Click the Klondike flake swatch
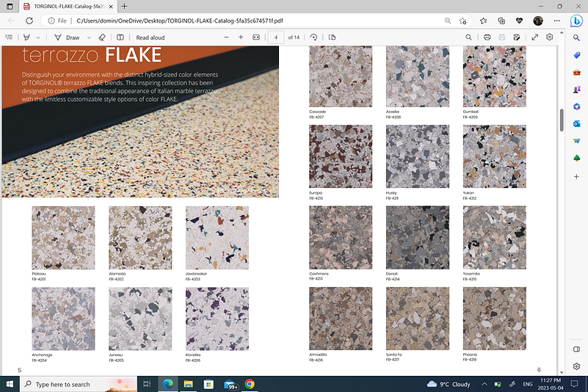This screenshot has height=392, width=588. [x=217, y=319]
